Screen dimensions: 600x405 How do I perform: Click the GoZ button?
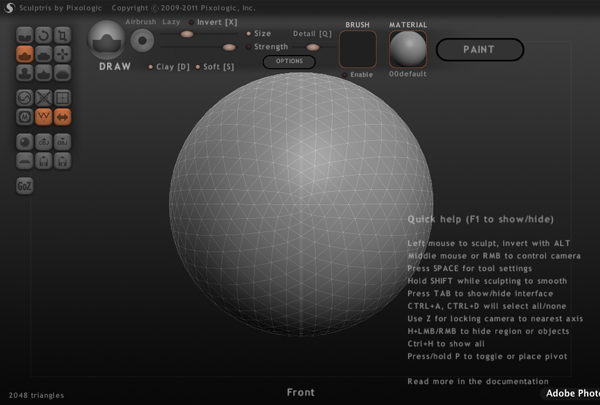(25, 185)
